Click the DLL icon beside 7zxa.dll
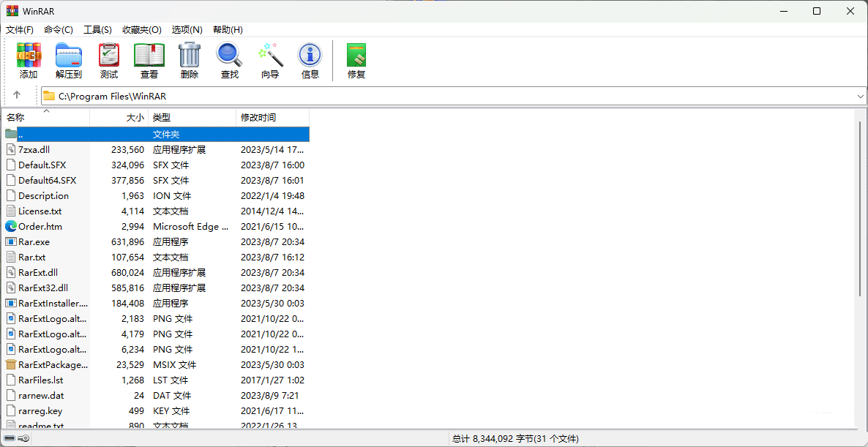The width and height of the screenshot is (868, 447). [10, 149]
